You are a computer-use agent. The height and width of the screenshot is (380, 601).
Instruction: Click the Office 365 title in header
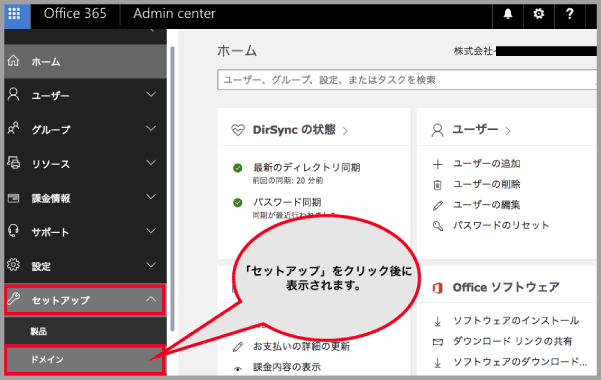(75, 14)
